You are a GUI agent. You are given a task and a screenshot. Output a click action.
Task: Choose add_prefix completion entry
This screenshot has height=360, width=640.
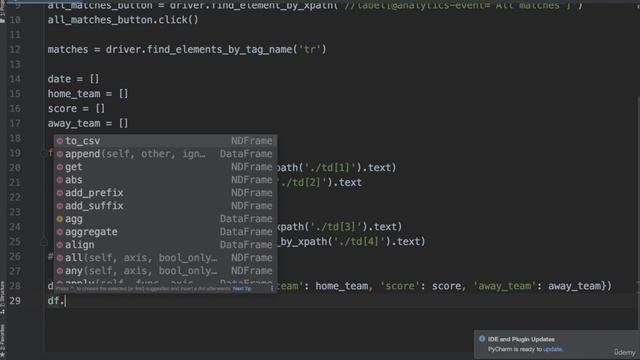(x=165, y=193)
